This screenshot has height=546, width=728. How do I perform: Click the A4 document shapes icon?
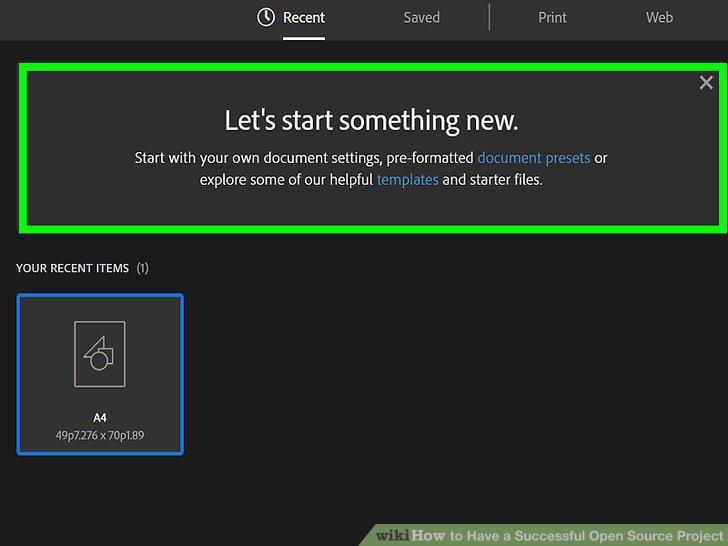coord(100,354)
